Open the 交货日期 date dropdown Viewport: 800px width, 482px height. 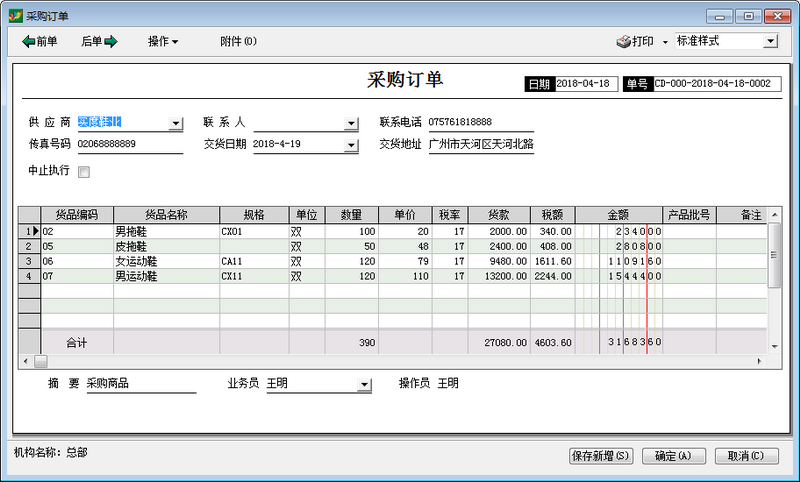click(351, 145)
